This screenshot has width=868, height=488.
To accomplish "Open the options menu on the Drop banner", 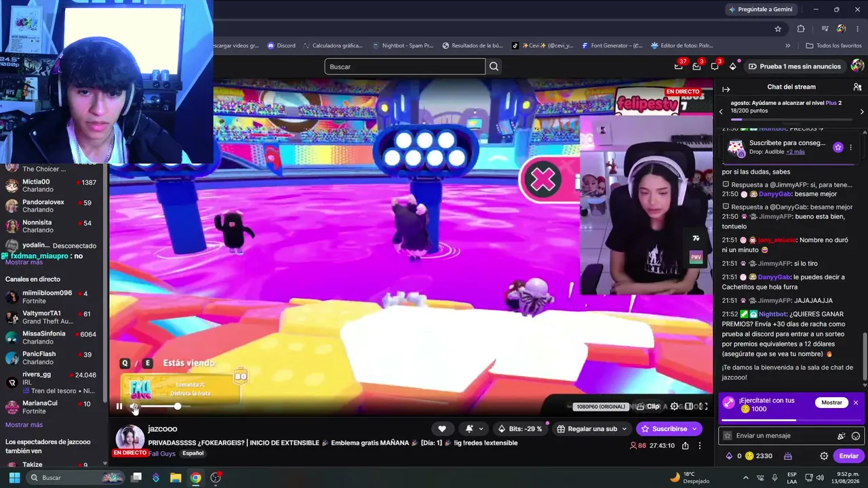I will pos(850,147).
